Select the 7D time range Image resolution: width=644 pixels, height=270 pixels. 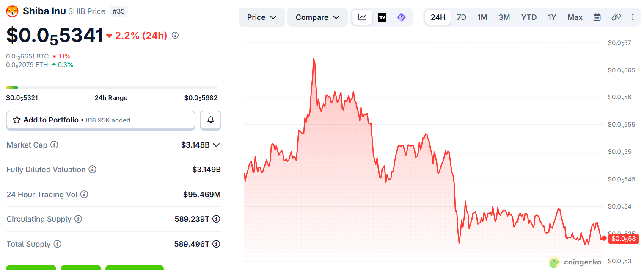[461, 17]
